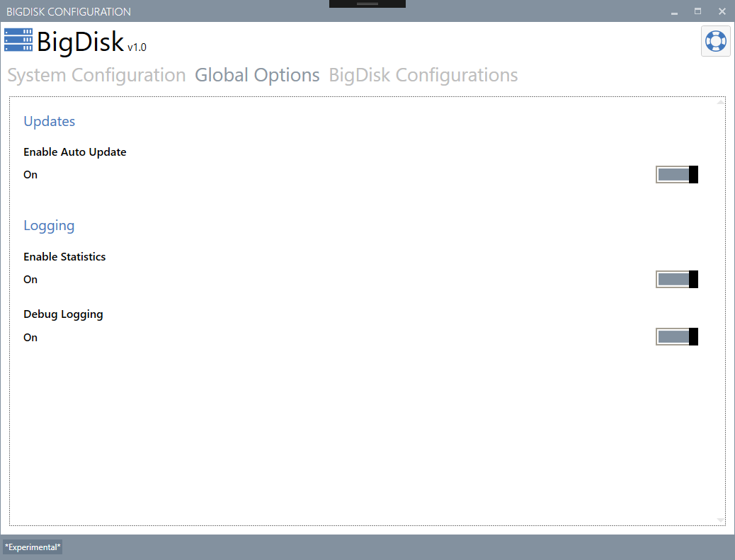Switch to the System Configuration tab
The image size is (735, 560).
point(96,75)
